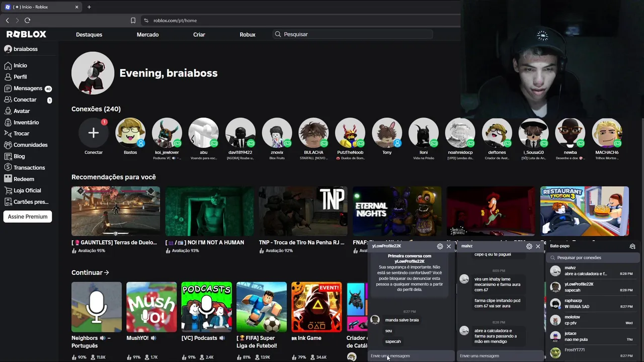
Task: Open [VC] Podcasts game thumbnail
Action: click(x=207, y=307)
